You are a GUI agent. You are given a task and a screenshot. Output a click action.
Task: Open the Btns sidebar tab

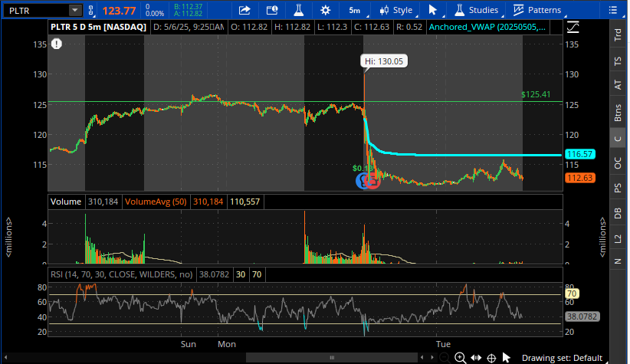point(618,113)
